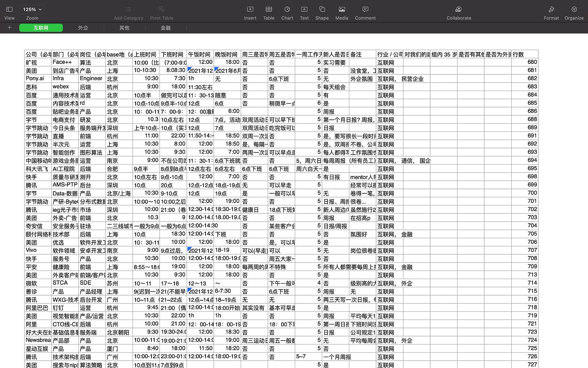
Task: Select the Engineer position cell
Action: [x=92, y=78]
